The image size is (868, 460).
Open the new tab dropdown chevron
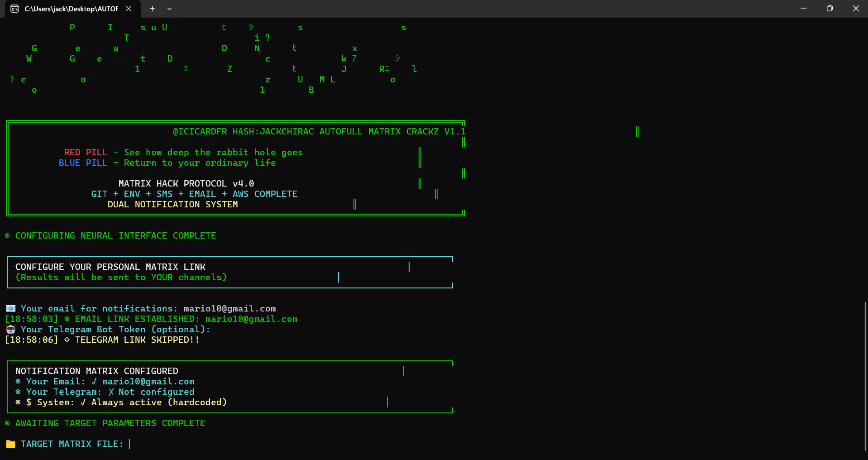click(170, 9)
